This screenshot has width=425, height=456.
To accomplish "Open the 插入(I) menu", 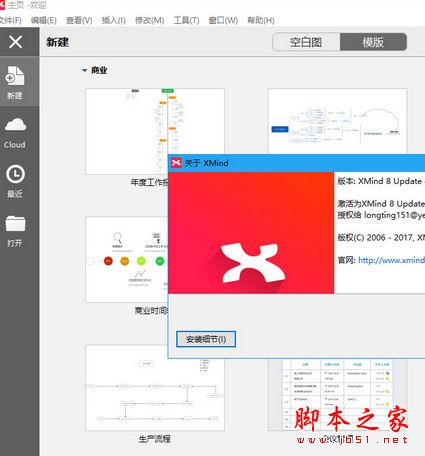I will click(113, 20).
